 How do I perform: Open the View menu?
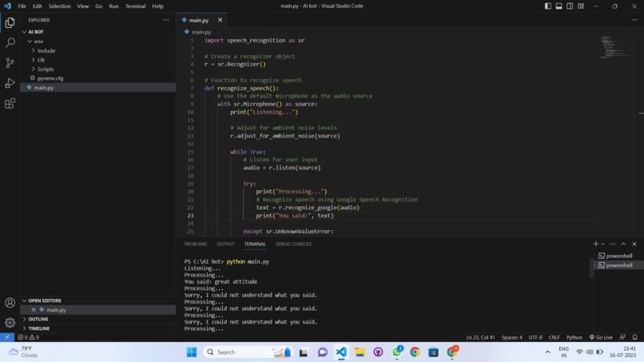pyautogui.click(x=82, y=6)
